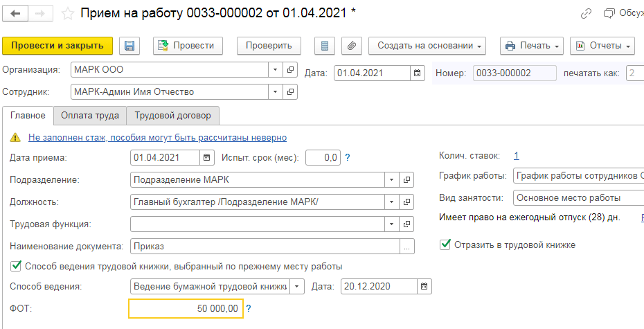Image resolution: width=644 pixels, height=329 pixels.
Task: Open the unfilled стаж warning link
Action: pos(157,138)
